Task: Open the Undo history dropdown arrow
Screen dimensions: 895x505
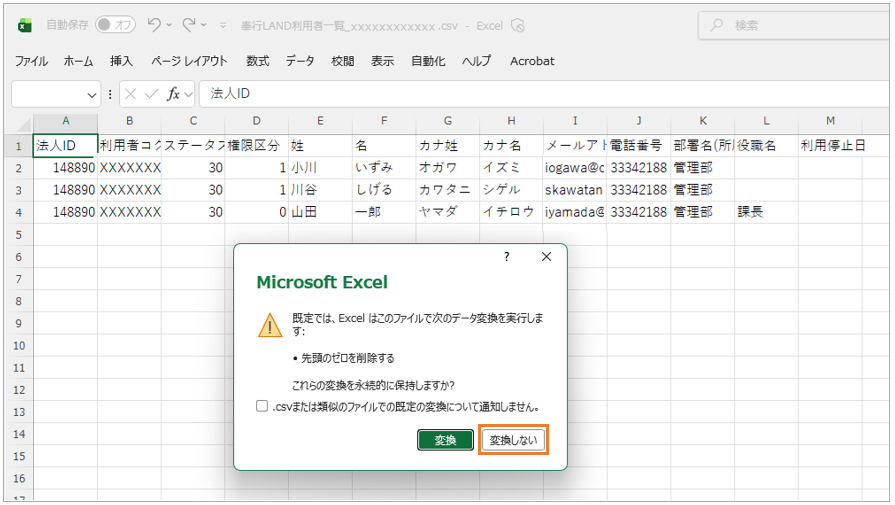Action: click(169, 25)
